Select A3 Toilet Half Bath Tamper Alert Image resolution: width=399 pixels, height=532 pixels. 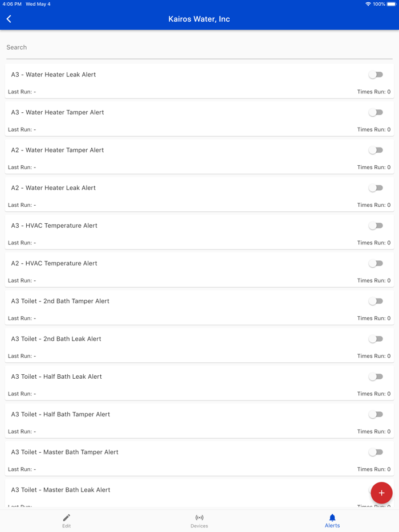click(x=60, y=415)
